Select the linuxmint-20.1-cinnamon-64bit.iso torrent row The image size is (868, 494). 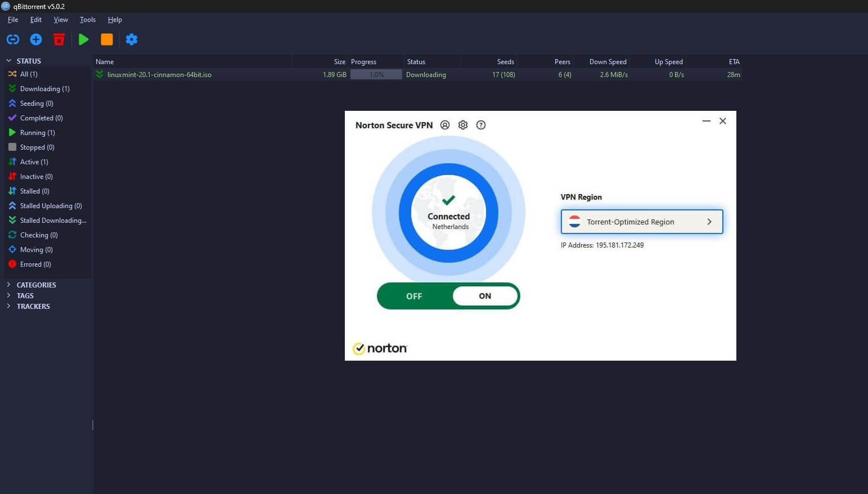click(159, 74)
